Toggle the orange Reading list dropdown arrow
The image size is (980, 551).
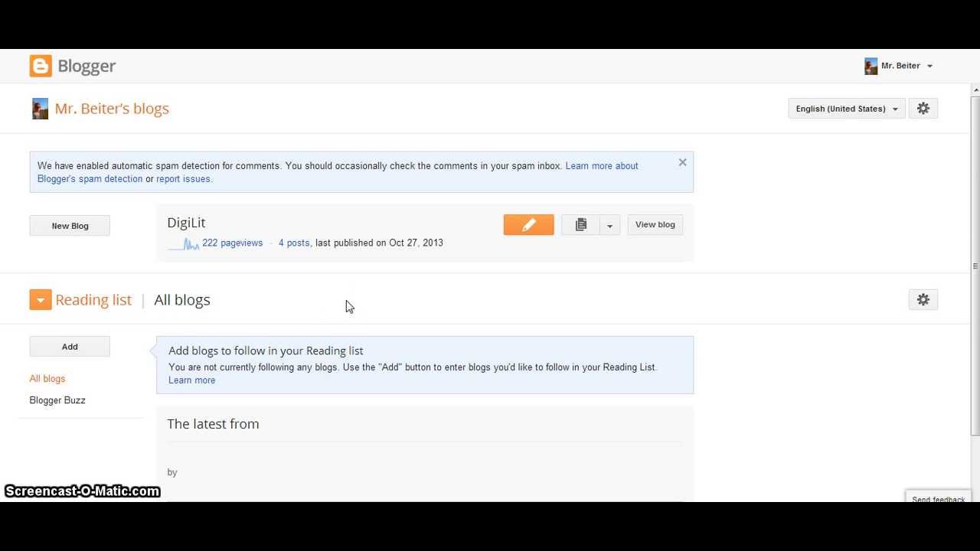41,300
